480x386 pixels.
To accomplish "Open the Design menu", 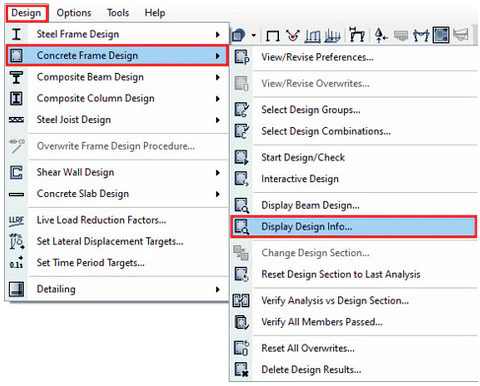I will [26, 13].
